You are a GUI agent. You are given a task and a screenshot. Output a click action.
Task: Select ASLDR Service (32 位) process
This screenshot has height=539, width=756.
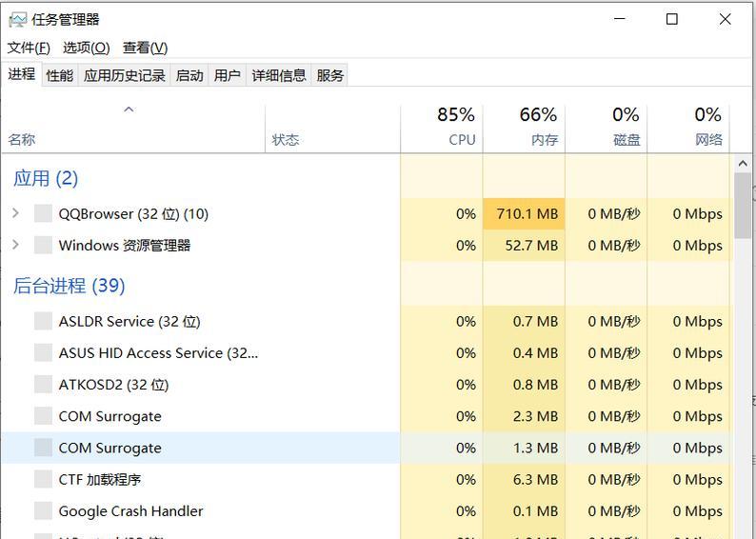click(x=367, y=321)
